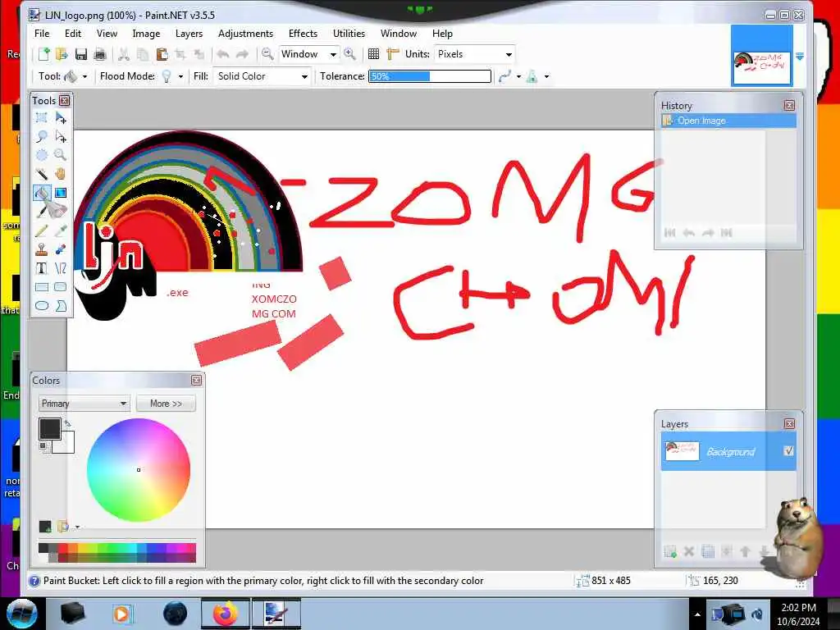Select the Move Selected Pixels tool
The width and height of the screenshot is (840, 630).
pos(61,118)
